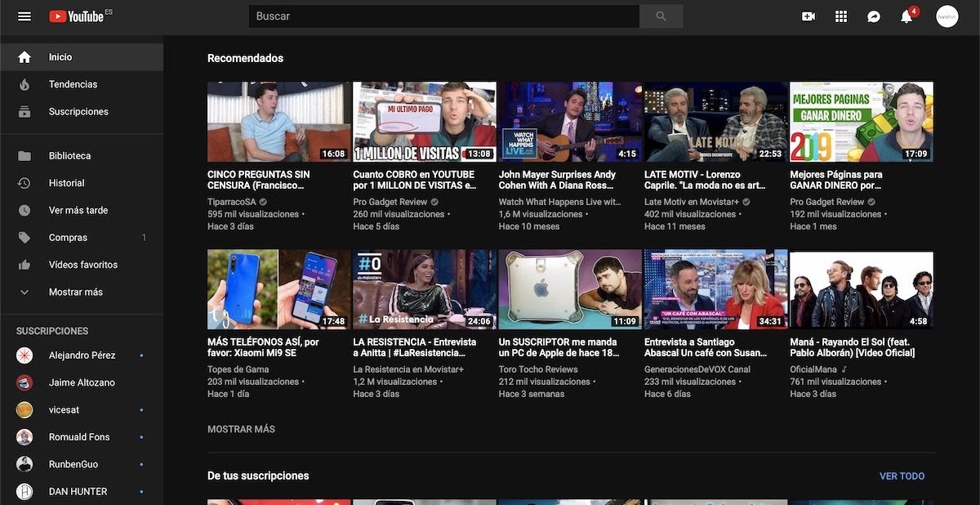The height and width of the screenshot is (505, 980).
Task: Play LATE MOTIV 22:53 thumbnail
Action: point(715,122)
